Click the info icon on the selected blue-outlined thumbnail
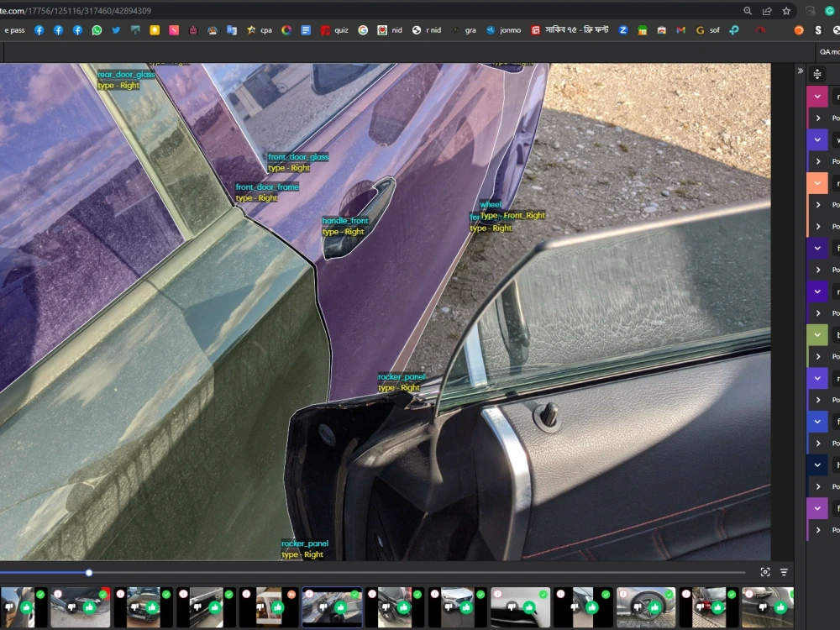This screenshot has height=630, width=840. [x=309, y=594]
